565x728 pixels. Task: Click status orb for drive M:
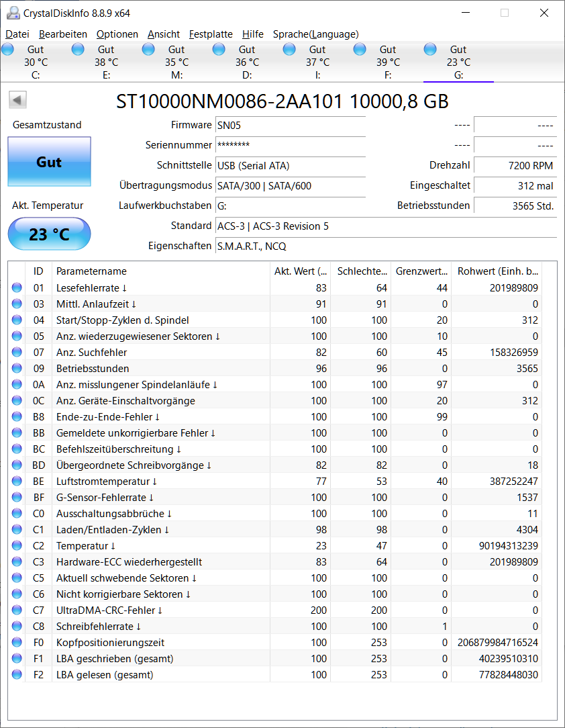tap(148, 49)
